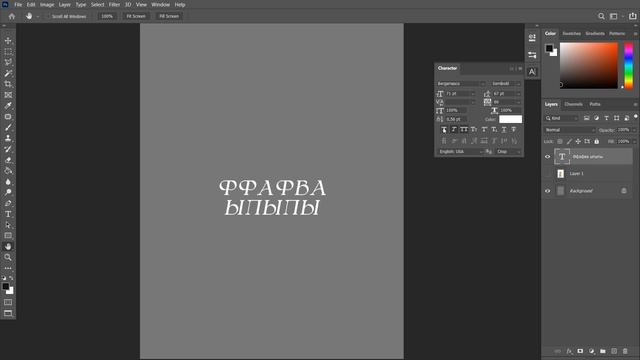Select the Blur tool
The image size is (640, 360).
(8, 182)
